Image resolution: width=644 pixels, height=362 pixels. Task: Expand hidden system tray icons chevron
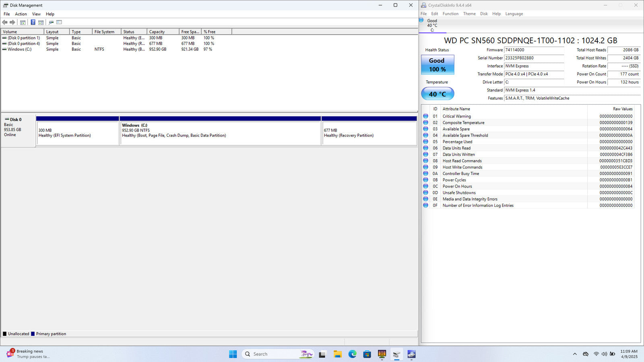574,354
